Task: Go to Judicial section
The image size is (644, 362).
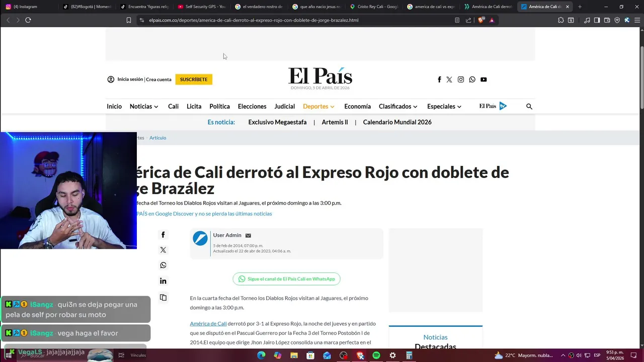Action: [x=285, y=107]
